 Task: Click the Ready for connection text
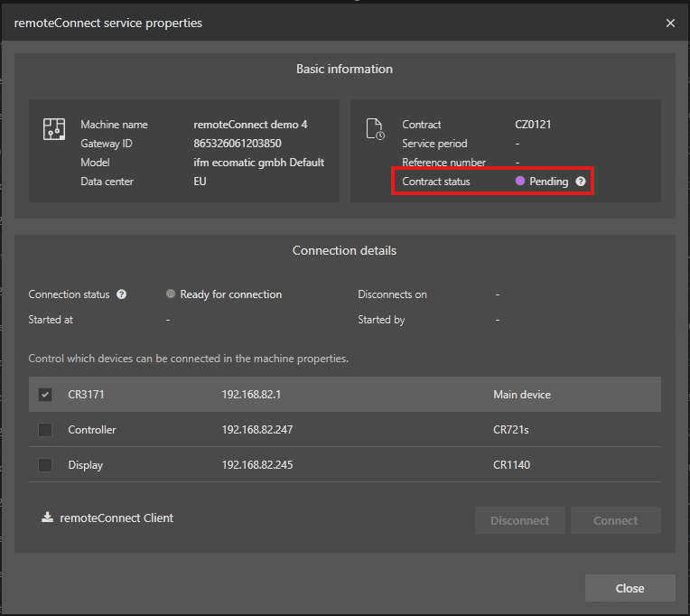point(231,294)
